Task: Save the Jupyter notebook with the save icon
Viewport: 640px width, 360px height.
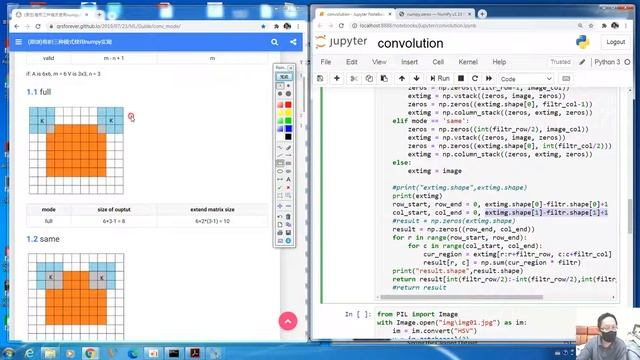Action: (x=320, y=78)
